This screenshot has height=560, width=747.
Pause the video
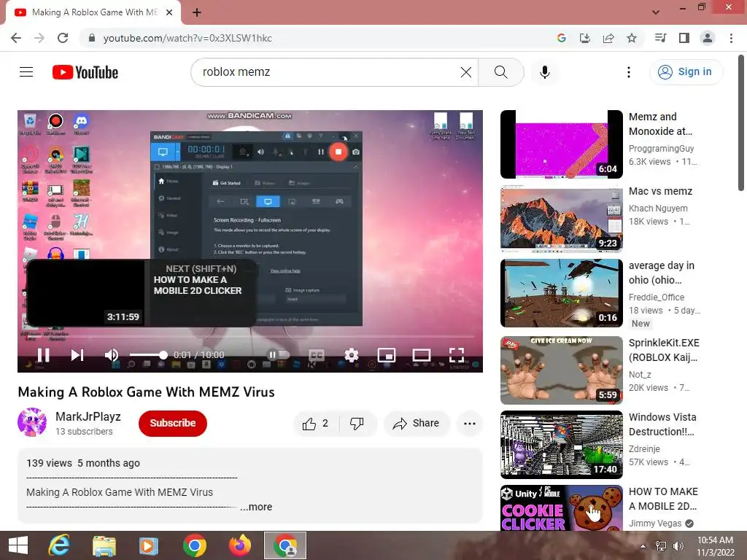[43, 355]
